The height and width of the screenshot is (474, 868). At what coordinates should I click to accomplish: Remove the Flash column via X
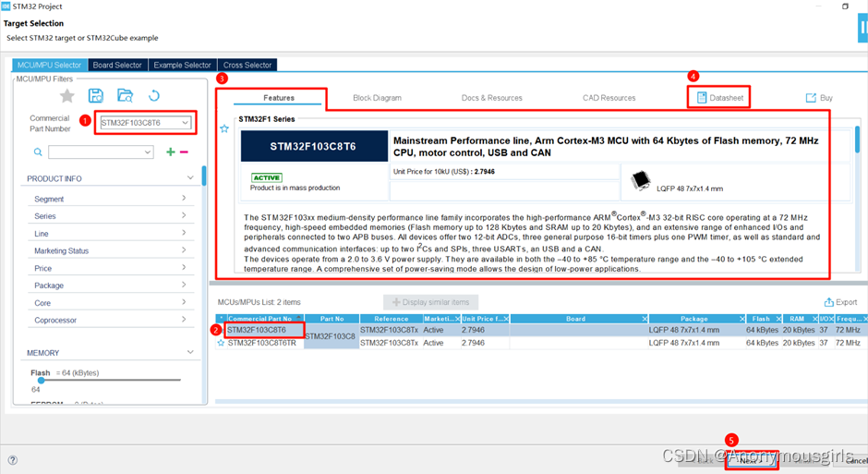pyautogui.click(x=778, y=319)
